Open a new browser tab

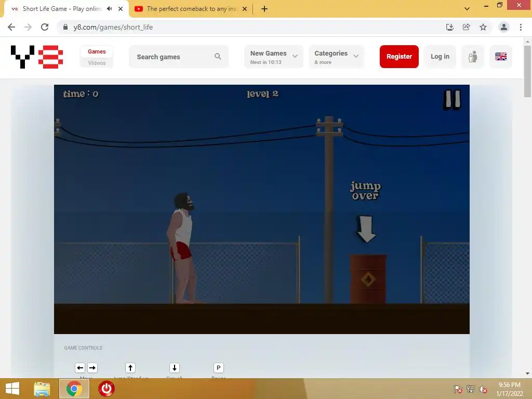coord(264,9)
